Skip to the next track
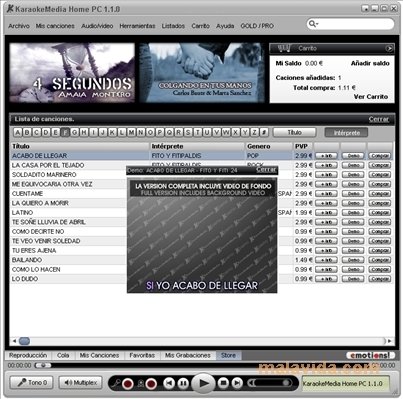This screenshot has width=403, height=399. click(237, 383)
